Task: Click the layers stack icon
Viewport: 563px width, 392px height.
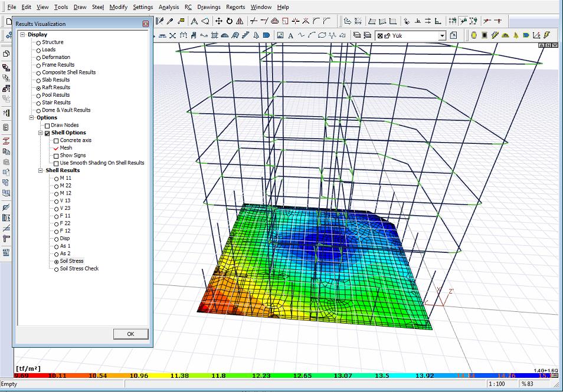Action: 356,35
